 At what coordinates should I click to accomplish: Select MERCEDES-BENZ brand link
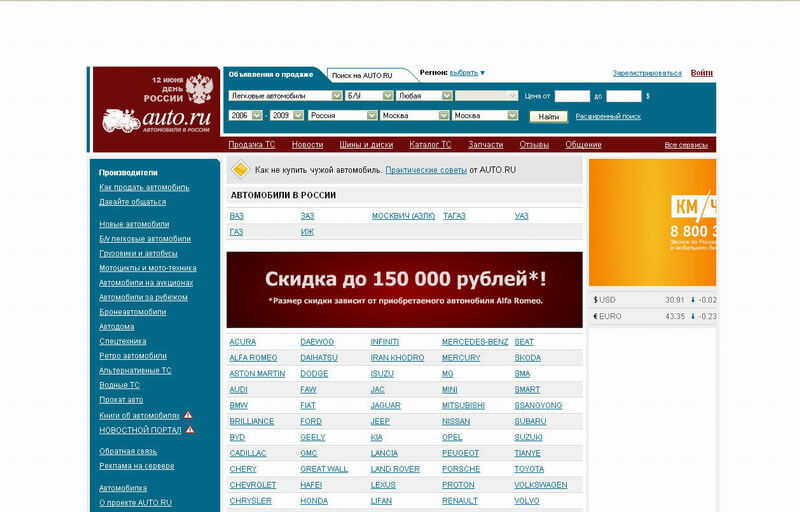[x=475, y=342]
